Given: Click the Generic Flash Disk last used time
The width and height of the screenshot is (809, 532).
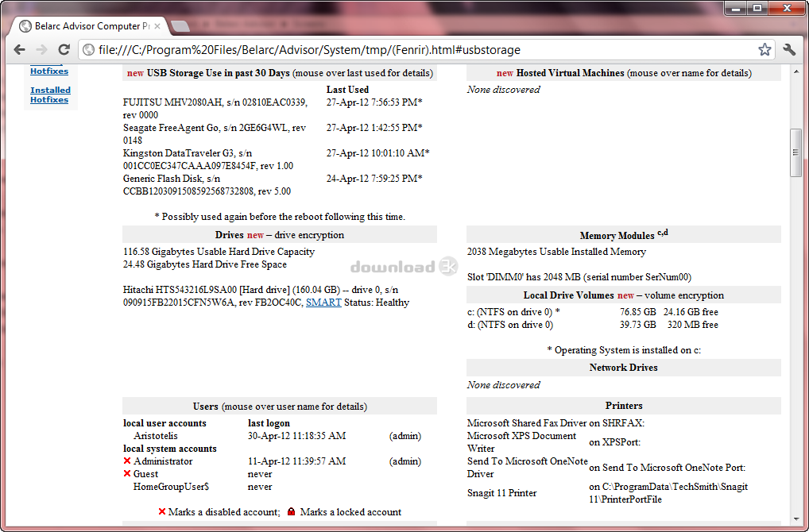Looking at the screenshot, I should (374, 179).
